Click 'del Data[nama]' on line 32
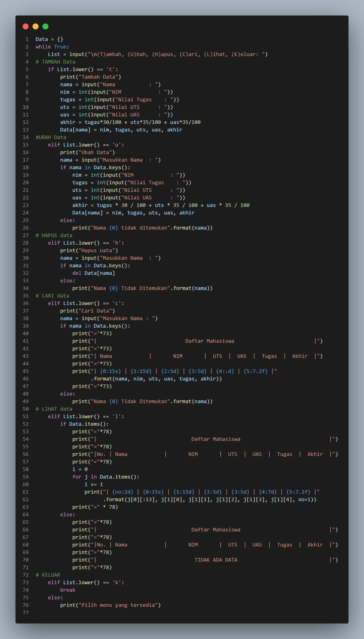364x639 pixels. [x=93, y=273]
